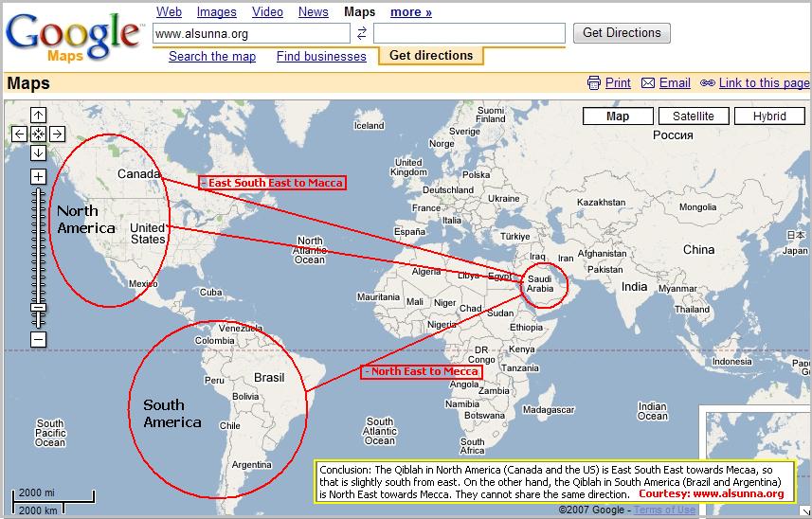Open the Get directions tab
The width and height of the screenshot is (812, 519).
tap(431, 55)
